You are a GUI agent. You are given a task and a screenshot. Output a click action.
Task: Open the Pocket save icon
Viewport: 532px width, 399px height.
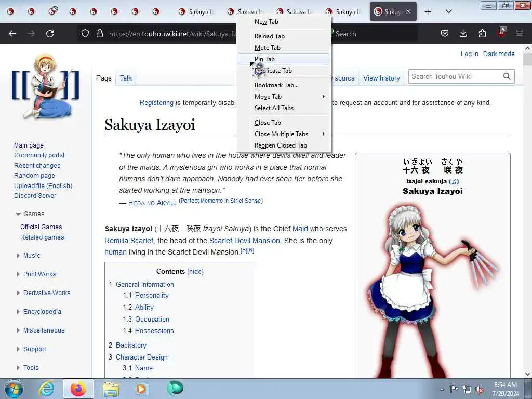(x=445, y=34)
